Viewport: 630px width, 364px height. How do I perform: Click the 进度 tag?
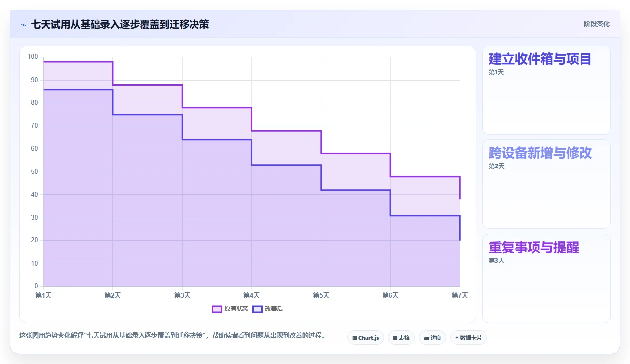coord(433,338)
